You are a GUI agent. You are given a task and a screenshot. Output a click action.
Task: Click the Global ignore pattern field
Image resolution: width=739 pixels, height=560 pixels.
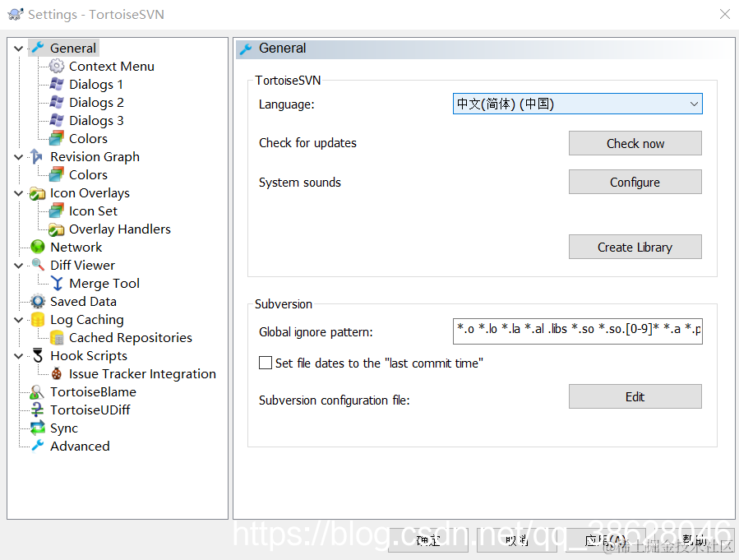pos(577,331)
